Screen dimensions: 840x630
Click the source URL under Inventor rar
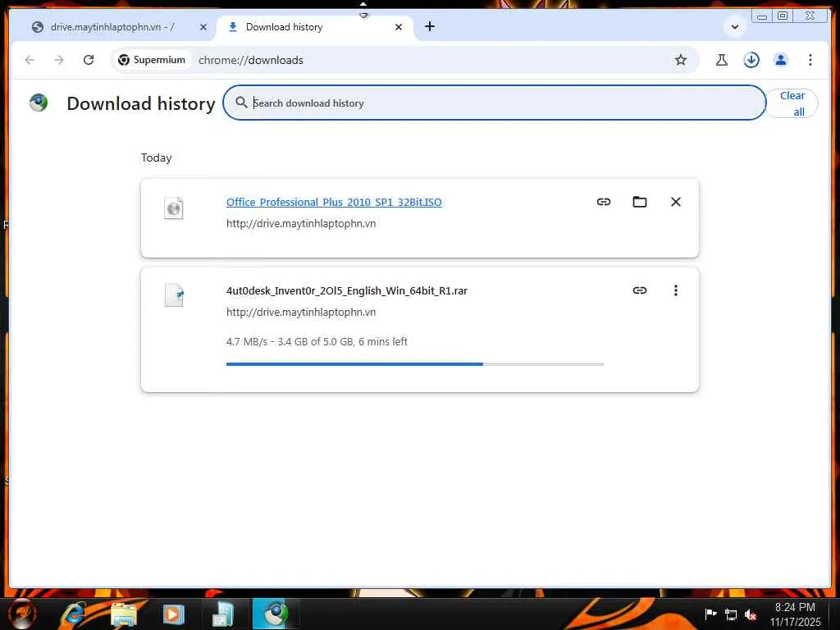pyautogui.click(x=301, y=312)
